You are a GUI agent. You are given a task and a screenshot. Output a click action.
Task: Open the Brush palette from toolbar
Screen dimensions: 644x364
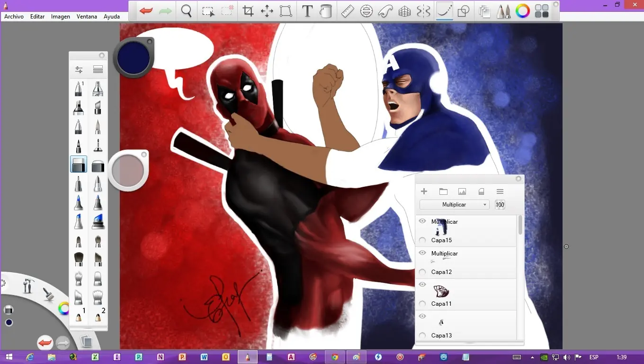(x=503, y=11)
